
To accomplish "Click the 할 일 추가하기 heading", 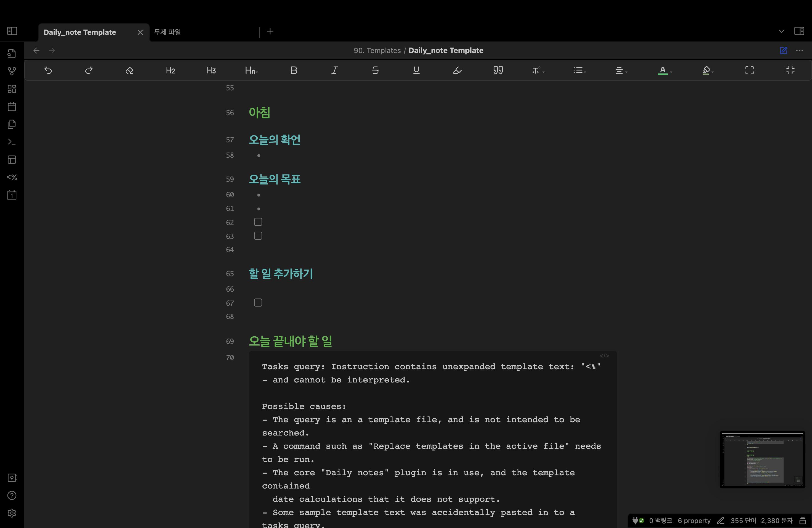I will (x=281, y=274).
